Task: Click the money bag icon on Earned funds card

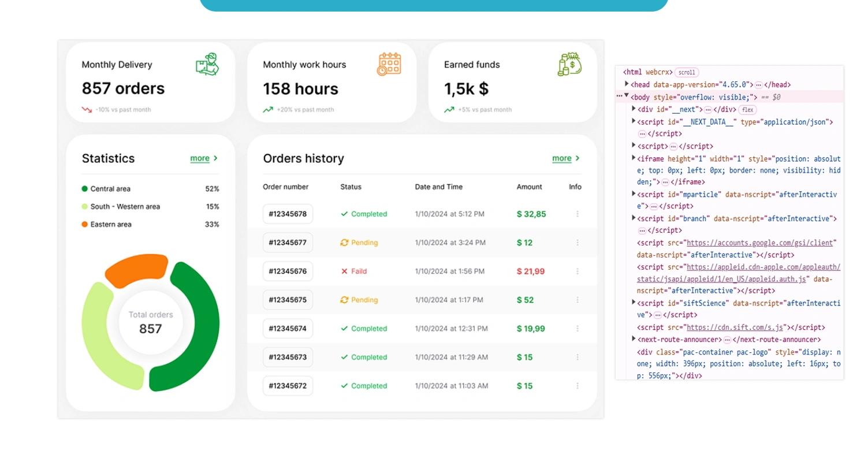Action: (569, 64)
